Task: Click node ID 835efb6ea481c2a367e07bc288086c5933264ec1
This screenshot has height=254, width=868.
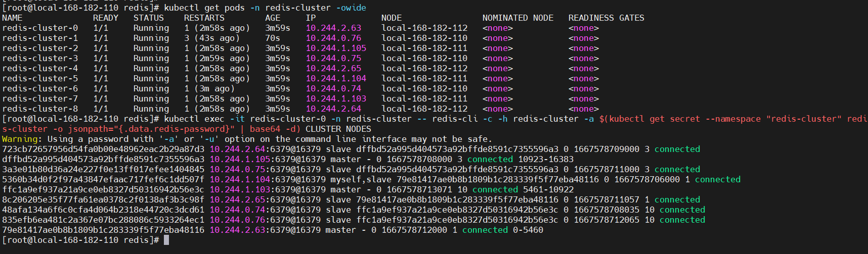Action: pyautogui.click(x=103, y=220)
